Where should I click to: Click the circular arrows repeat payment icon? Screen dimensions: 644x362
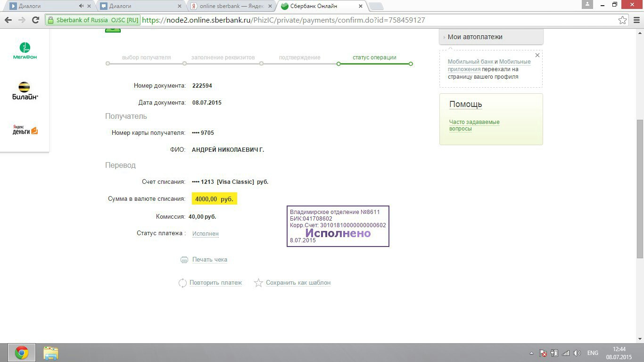pos(182,283)
